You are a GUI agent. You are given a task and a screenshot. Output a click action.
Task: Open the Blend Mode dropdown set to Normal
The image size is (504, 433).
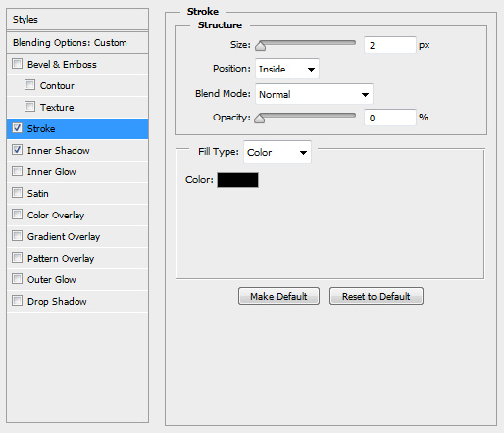314,94
